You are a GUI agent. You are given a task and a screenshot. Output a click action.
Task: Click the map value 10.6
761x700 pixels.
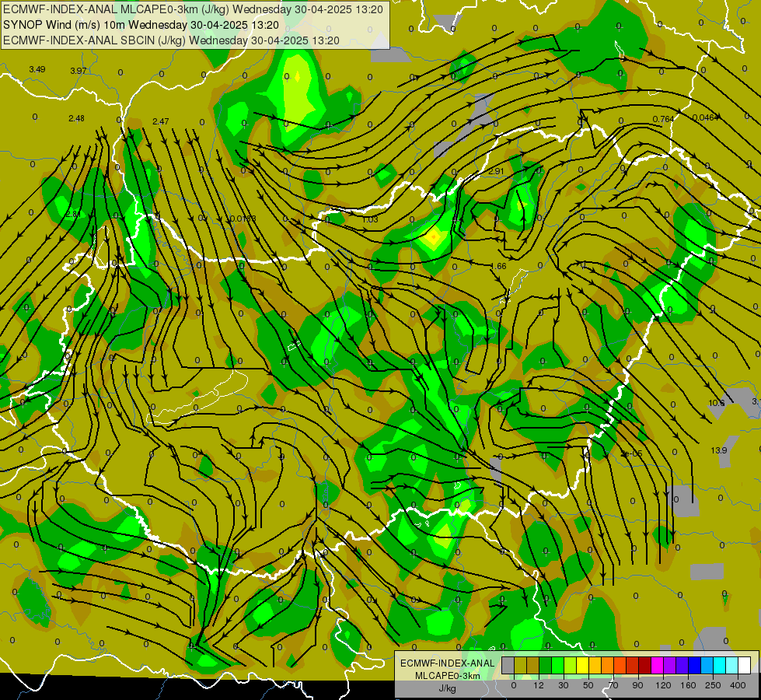coord(717,403)
